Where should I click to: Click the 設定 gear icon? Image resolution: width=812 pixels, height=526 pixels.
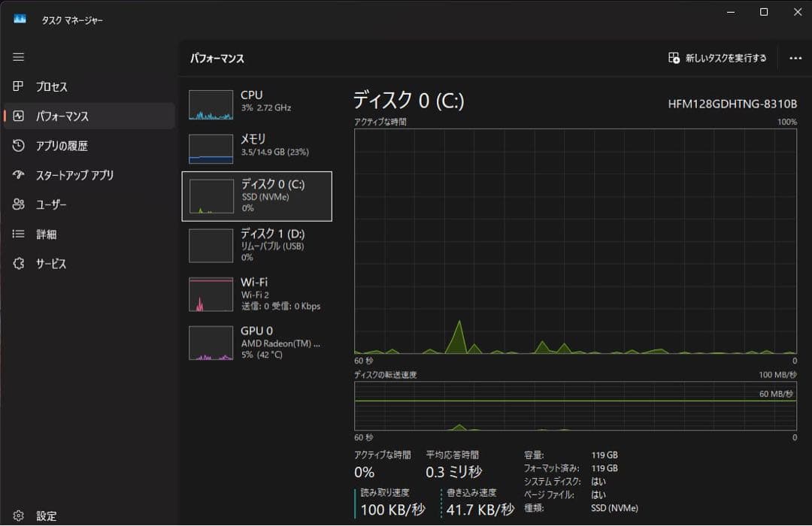[x=18, y=515]
